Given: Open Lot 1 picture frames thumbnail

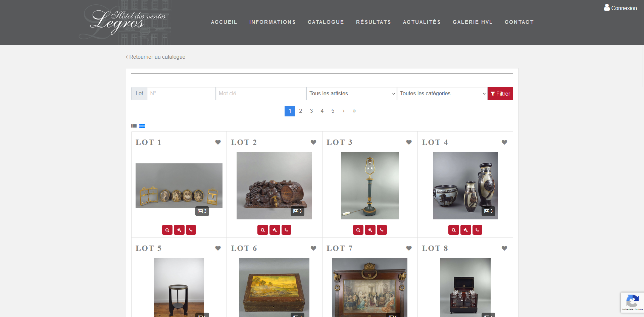Looking at the screenshot, I should click(x=179, y=186).
